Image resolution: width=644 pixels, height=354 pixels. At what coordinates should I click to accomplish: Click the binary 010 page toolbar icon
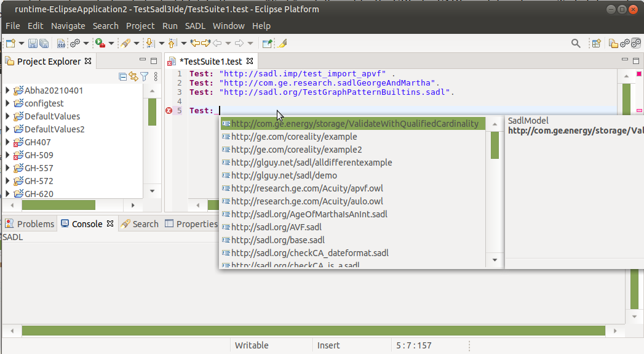pyautogui.click(x=61, y=43)
